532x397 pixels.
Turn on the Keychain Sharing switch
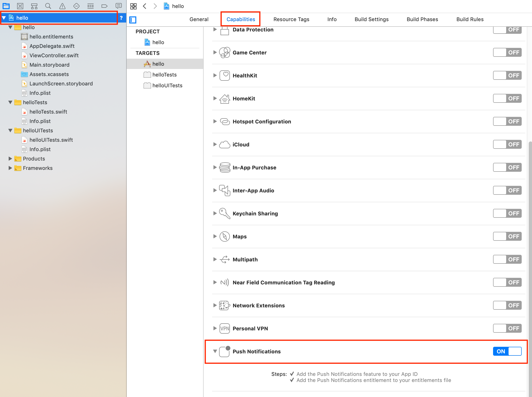tap(507, 214)
